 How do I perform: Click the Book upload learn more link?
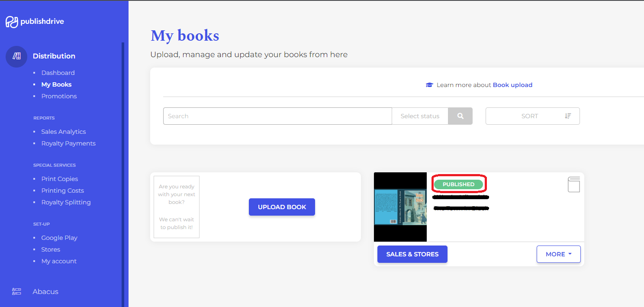click(x=512, y=85)
